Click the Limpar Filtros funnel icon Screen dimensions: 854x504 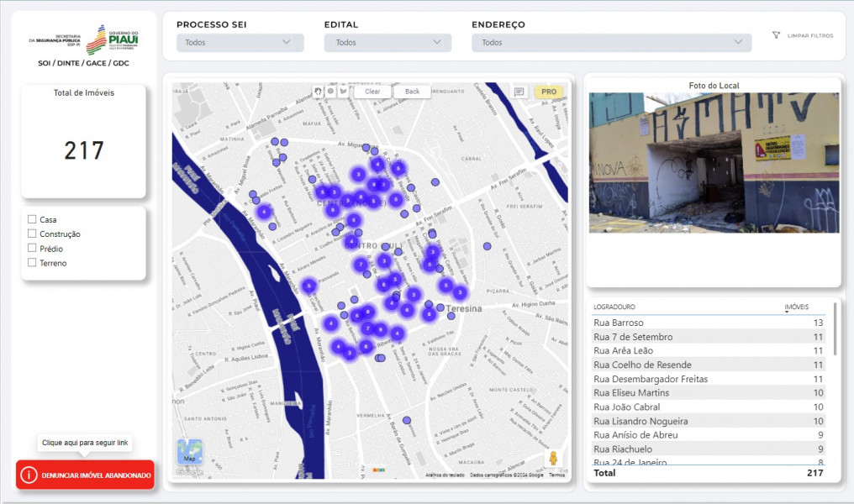click(x=776, y=36)
